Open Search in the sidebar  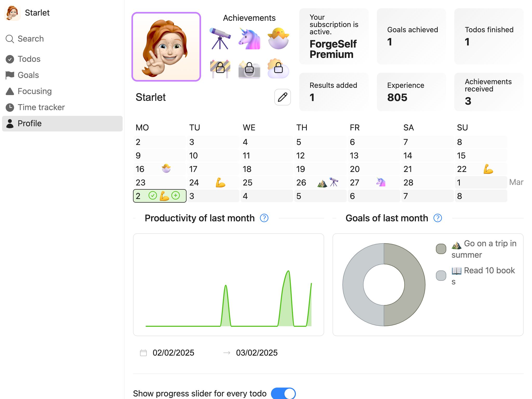62,39
